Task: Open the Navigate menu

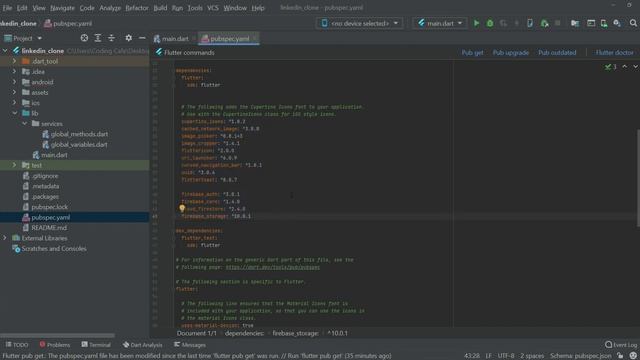Action: pyautogui.click(x=62, y=8)
